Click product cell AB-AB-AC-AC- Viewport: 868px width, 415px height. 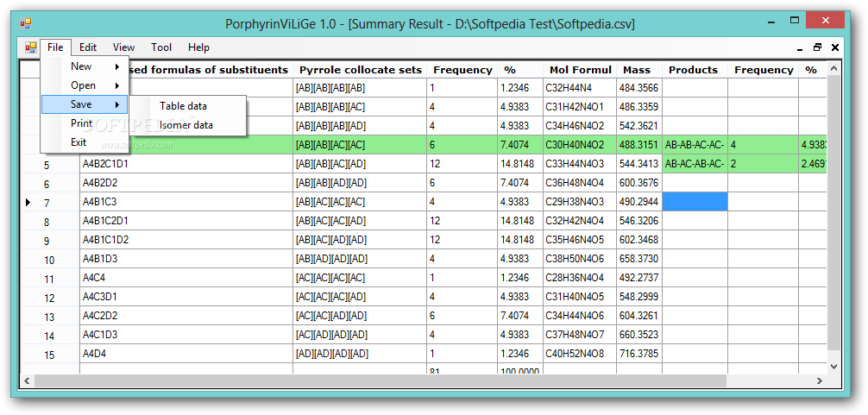695,145
